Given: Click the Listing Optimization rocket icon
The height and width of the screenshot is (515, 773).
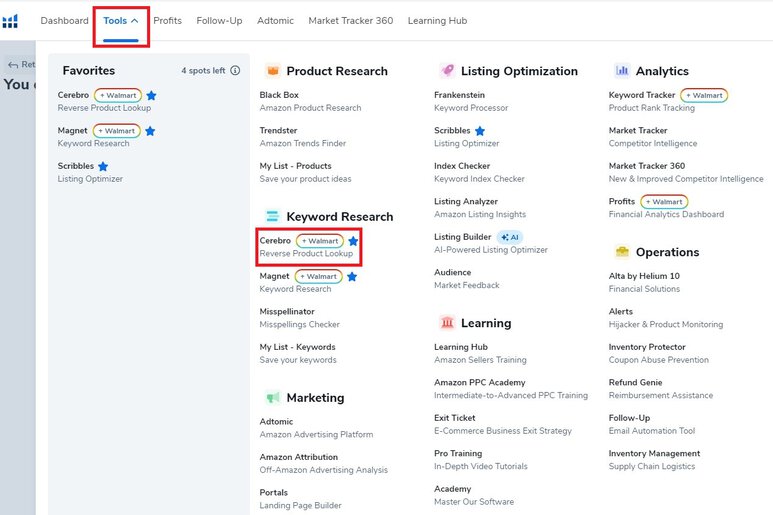Looking at the screenshot, I should pyautogui.click(x=447, y=70).
